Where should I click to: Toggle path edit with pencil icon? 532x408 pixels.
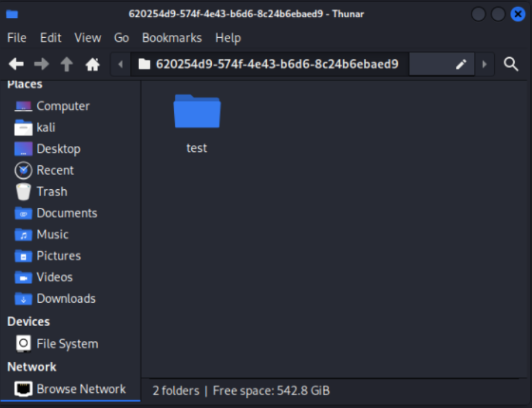(x=461, y=65)
